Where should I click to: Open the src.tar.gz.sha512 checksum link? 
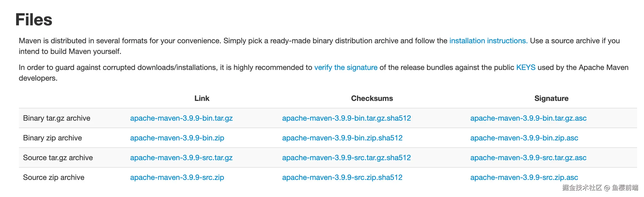(x=346, y=158)
